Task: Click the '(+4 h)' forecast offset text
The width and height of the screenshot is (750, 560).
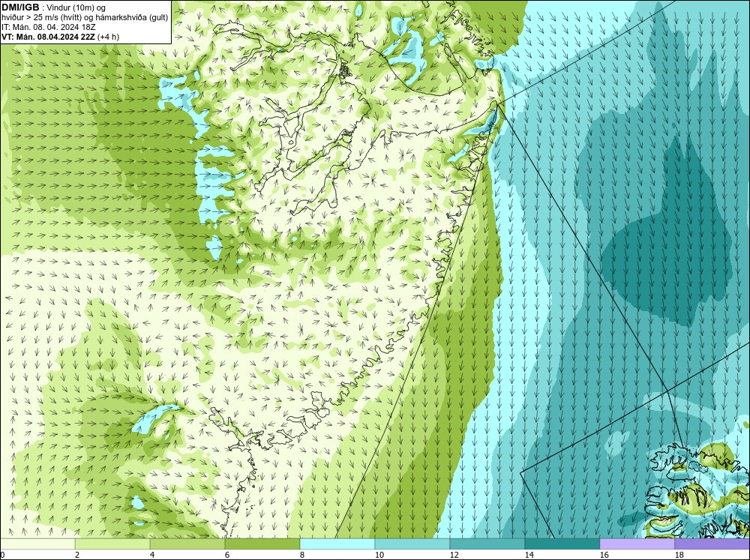Action: [108, 37]
